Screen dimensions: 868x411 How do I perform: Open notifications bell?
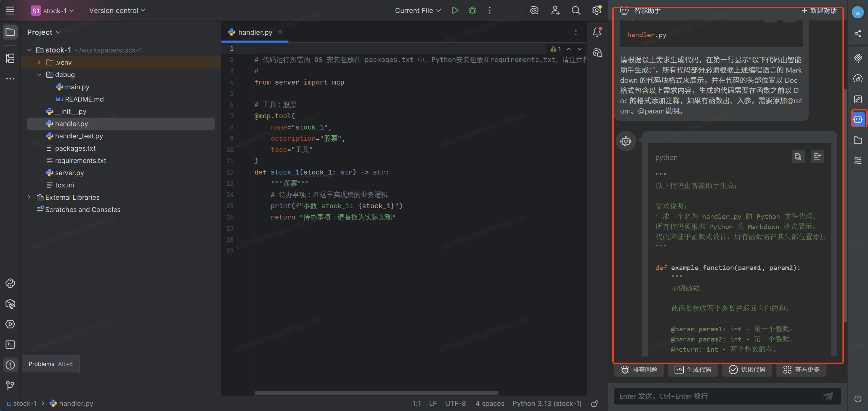point(597,32)
